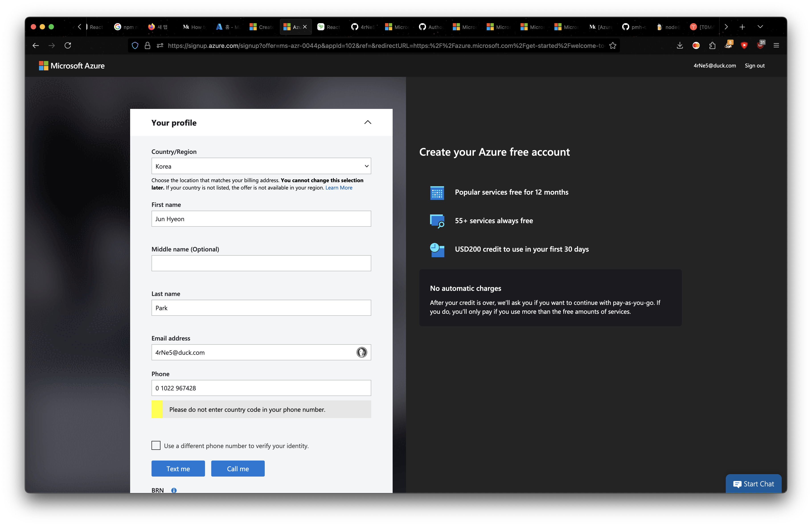Click the bookmark star icon in URL bar

click(x=613, y=45)
